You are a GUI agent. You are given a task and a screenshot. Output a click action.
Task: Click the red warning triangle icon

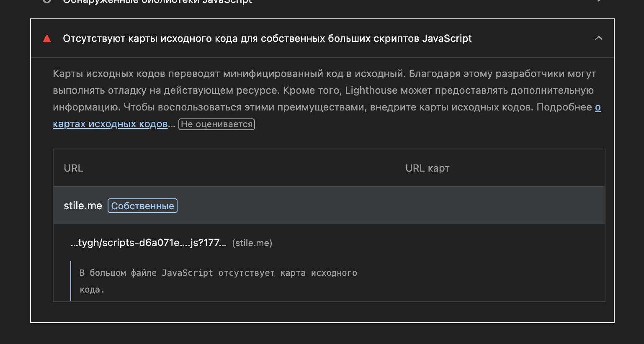click(47, 39)
